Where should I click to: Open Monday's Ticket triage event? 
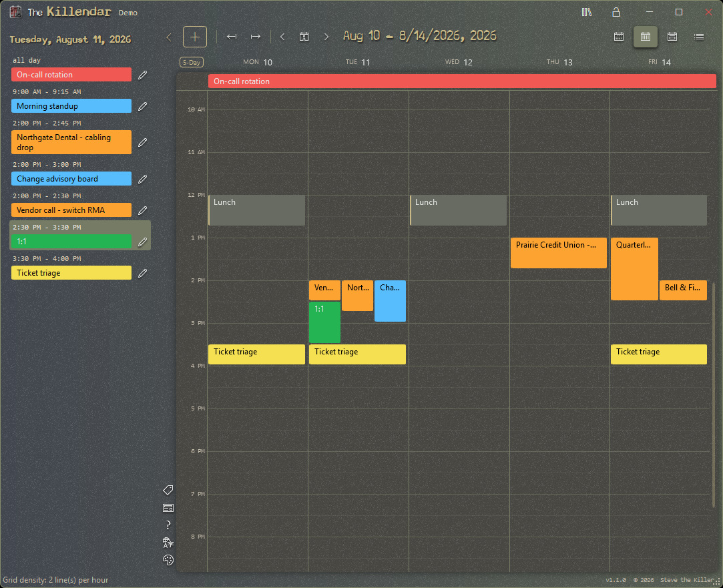[x=256, y=354]
